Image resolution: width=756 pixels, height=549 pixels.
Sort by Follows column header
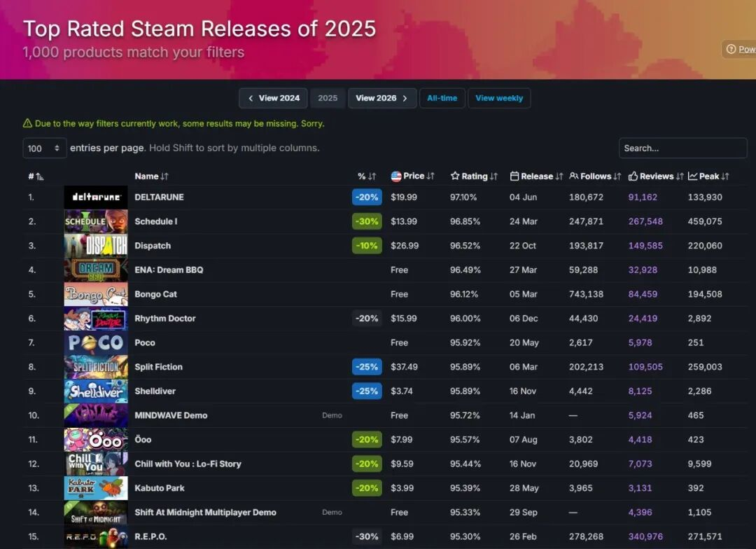tap(595, 176)
